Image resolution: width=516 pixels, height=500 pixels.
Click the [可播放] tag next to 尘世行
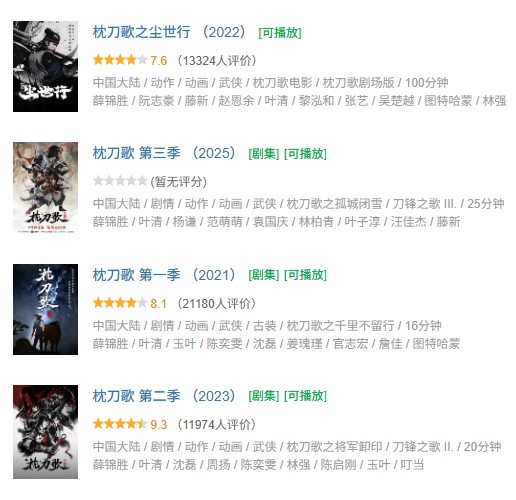click(280, 33)
